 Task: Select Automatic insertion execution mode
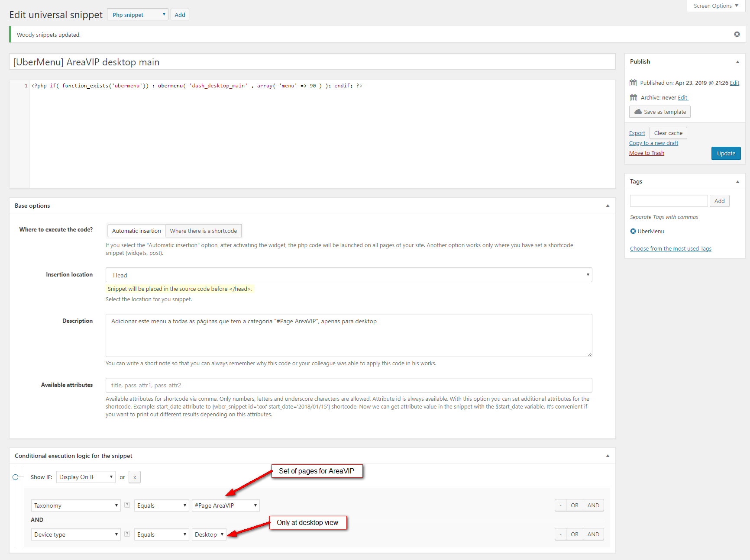(x=136, y=231)
